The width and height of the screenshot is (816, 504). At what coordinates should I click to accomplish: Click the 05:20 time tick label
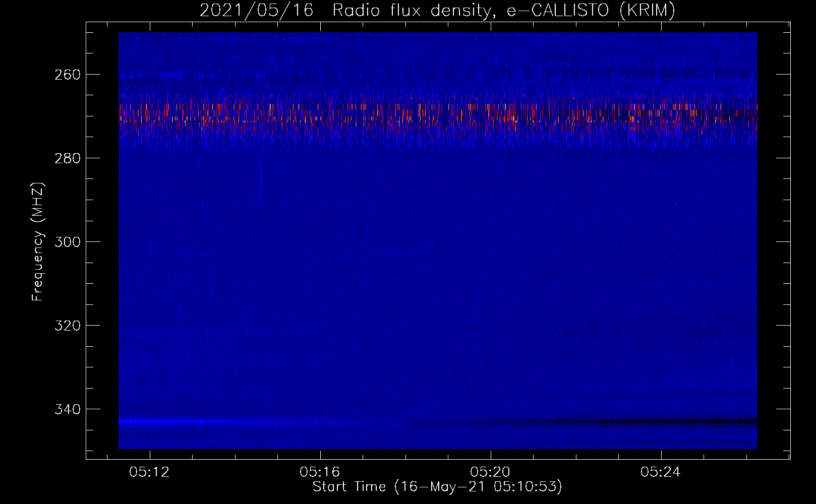(x=490, y=472)
